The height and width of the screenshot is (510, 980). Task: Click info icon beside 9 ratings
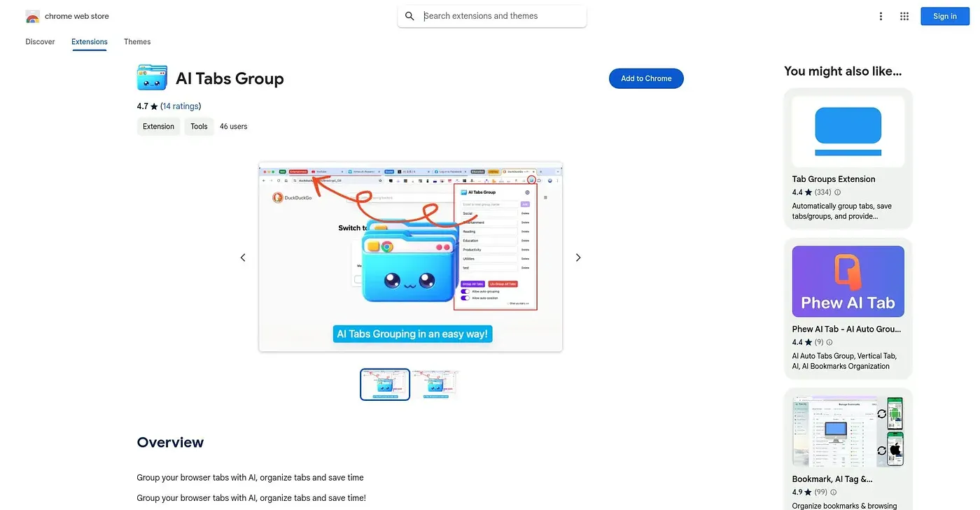click(x=829, y=343)
